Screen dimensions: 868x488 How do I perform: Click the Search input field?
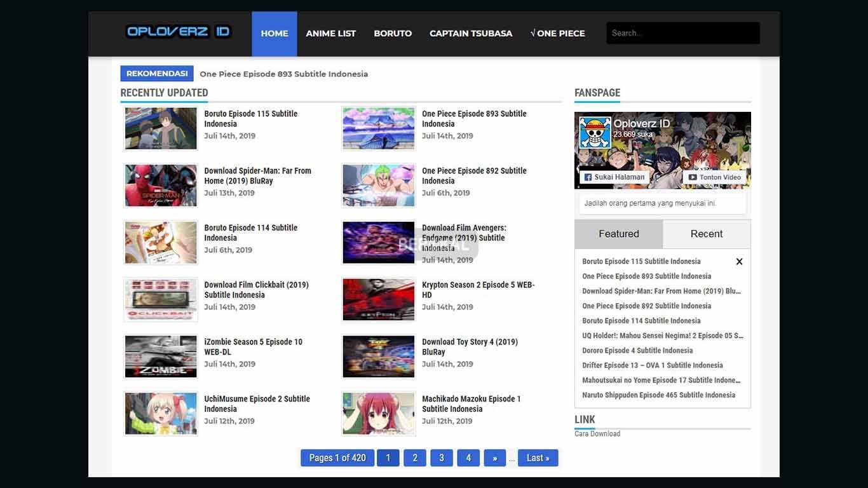[683, 33]
